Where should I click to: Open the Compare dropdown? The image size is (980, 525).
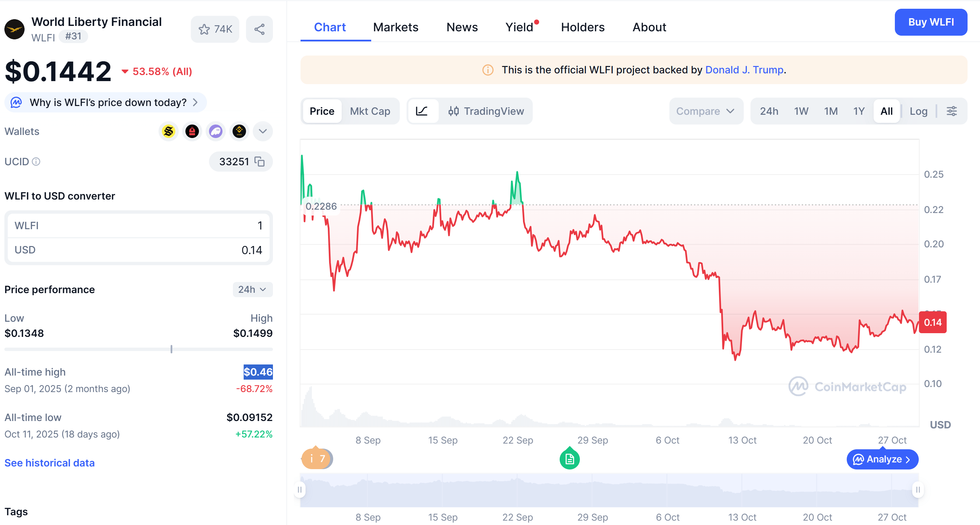click(705, 111)
